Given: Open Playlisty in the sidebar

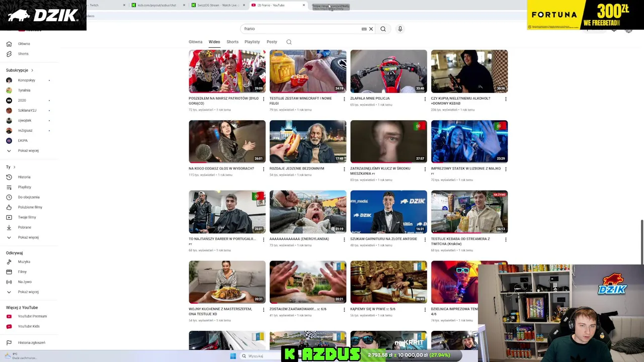Looking at the screenshot, I should (25, 187).
